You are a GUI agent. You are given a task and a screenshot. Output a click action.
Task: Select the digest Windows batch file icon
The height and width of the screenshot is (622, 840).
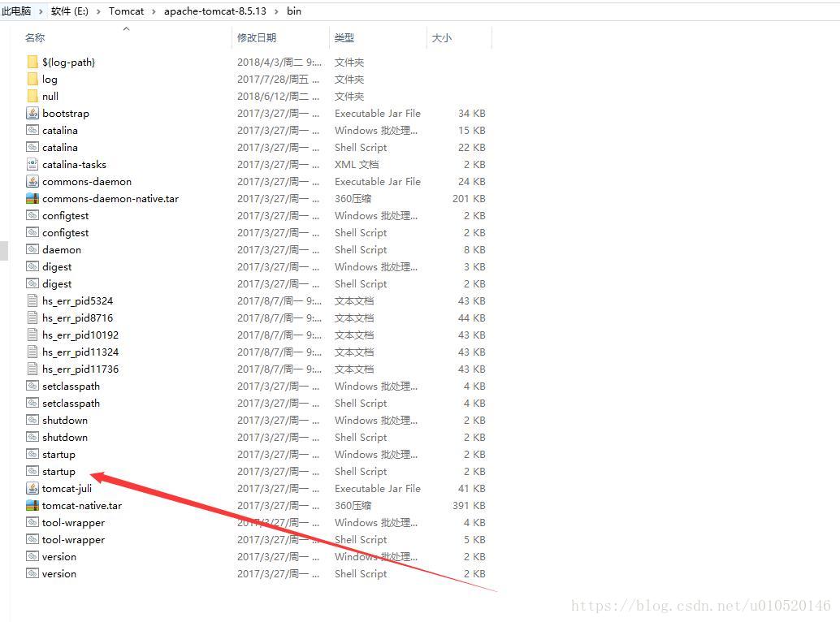(32, 266)
